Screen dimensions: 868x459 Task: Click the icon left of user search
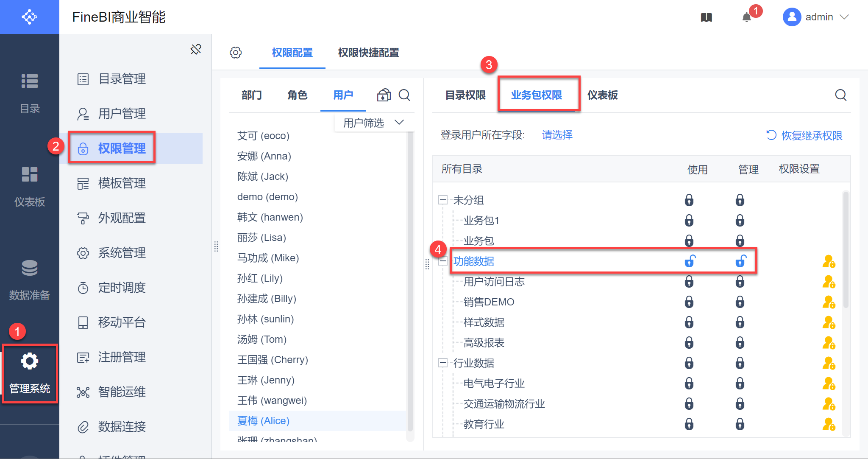tap(384, 95)
